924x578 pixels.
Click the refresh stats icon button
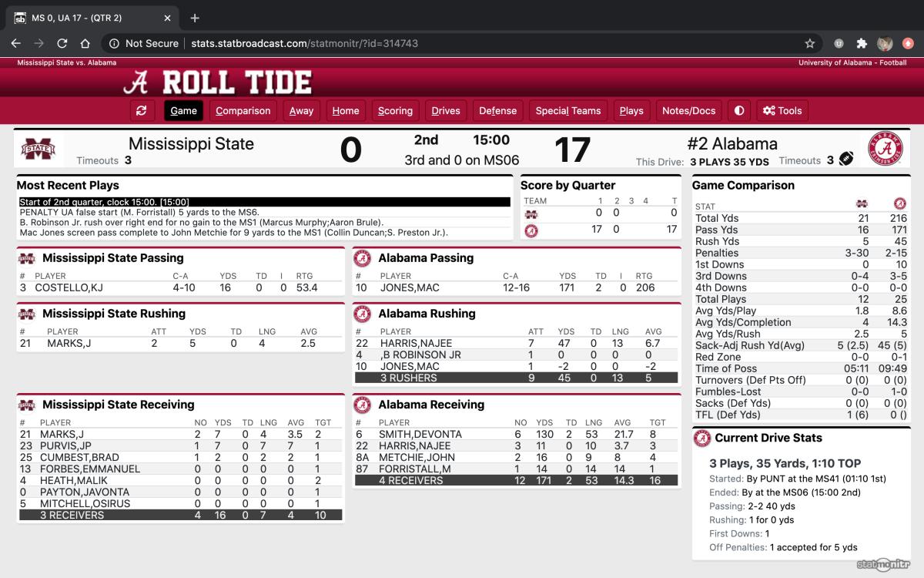[141, 110]
